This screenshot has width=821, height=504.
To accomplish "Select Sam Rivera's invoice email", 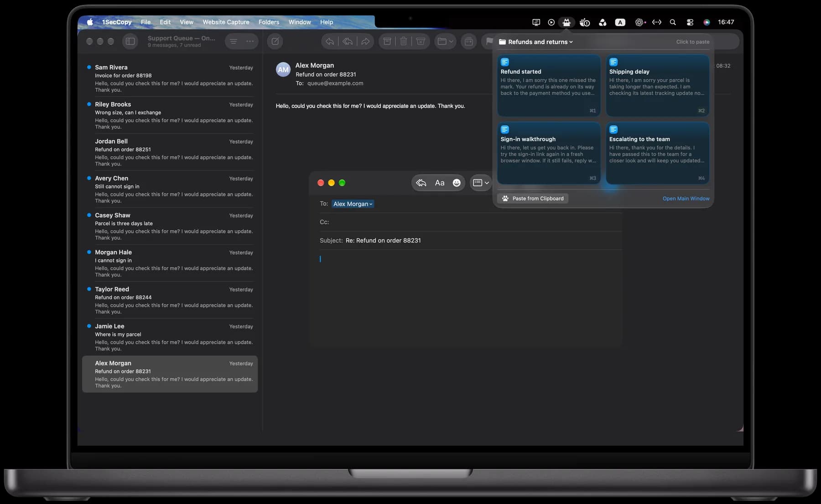I will pyautogui.click(x=170, y=78).
